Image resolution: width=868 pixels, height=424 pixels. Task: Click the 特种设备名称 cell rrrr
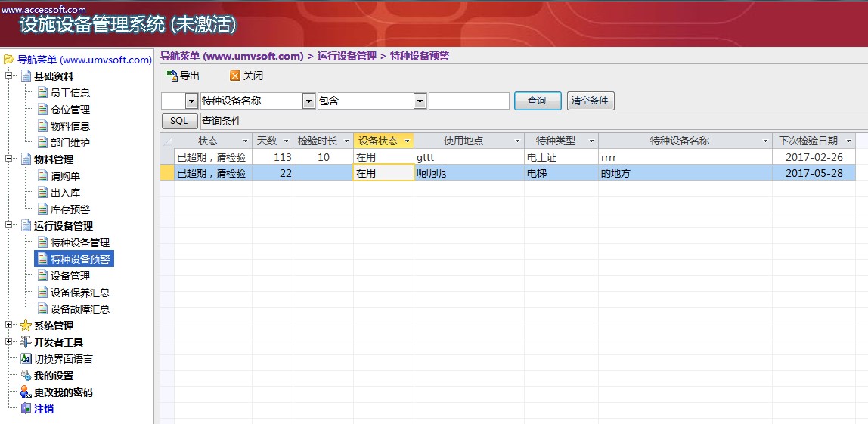685,157
